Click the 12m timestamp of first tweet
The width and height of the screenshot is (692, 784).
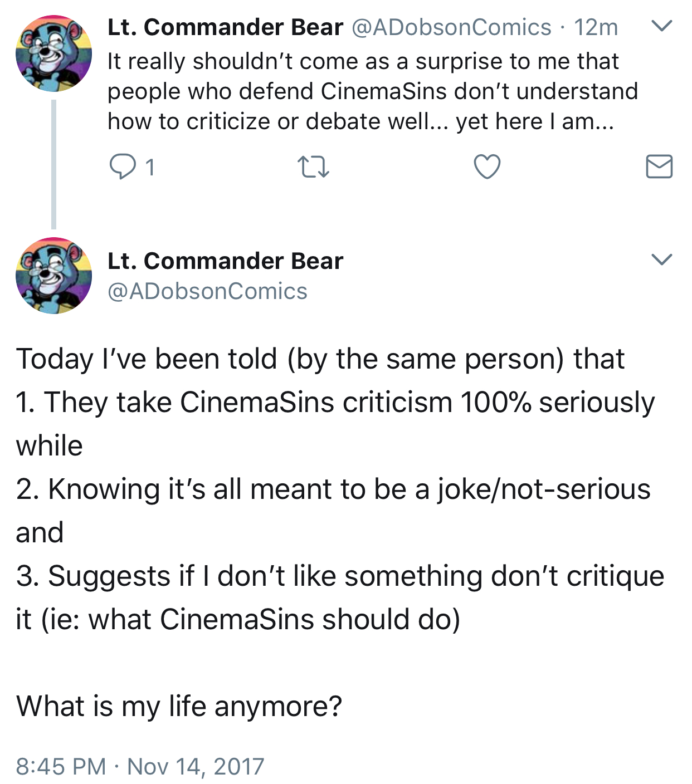coord(596,27)
